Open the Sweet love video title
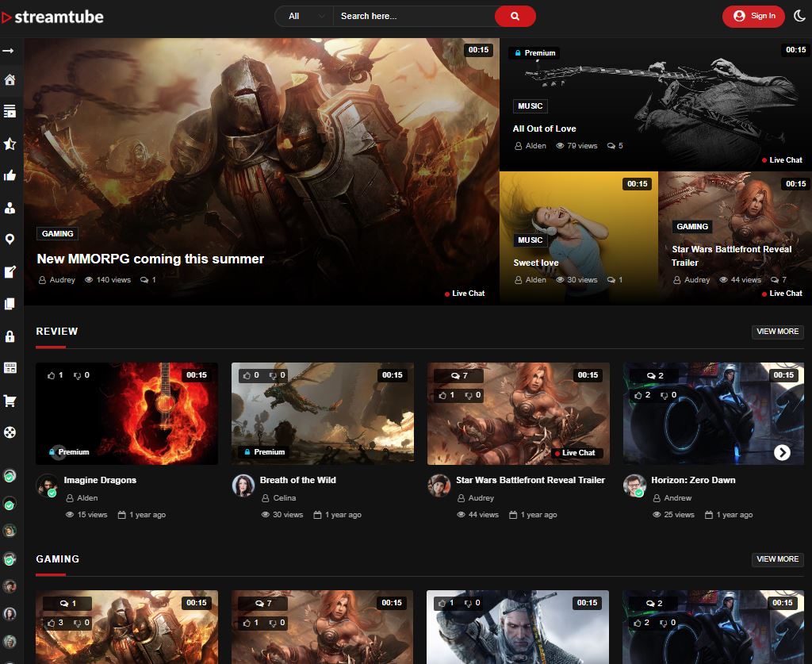Image resolution: width=812 pixels, height=664 pixels. coord(535,263)
